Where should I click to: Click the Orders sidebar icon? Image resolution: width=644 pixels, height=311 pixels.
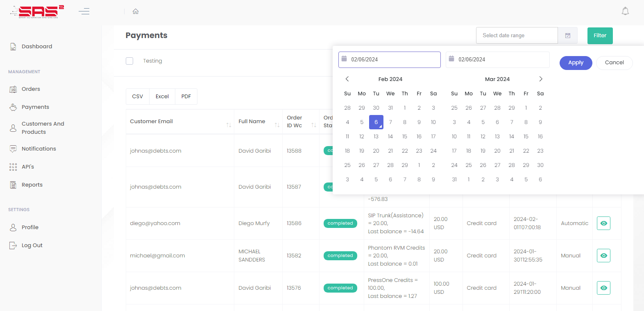13,89
